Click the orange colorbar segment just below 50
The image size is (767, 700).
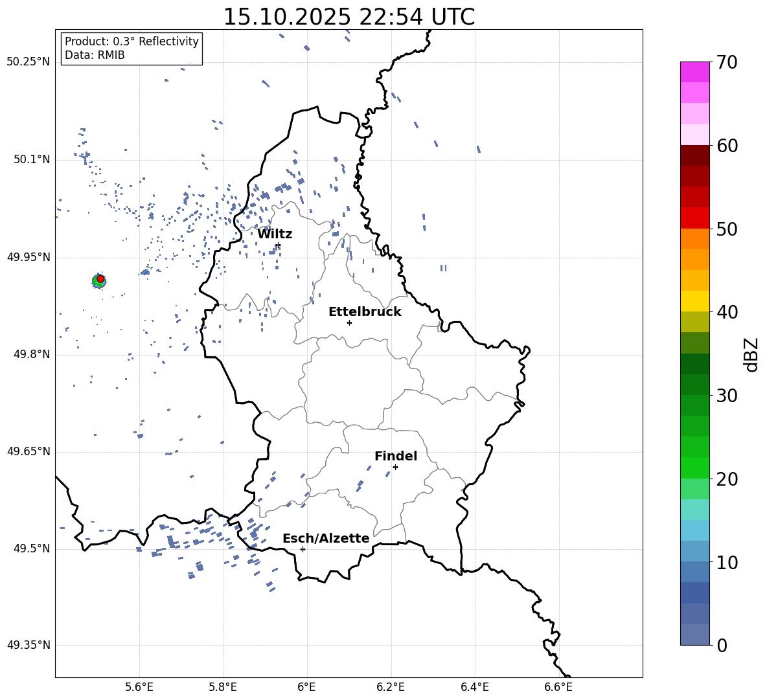pos(695,239)
